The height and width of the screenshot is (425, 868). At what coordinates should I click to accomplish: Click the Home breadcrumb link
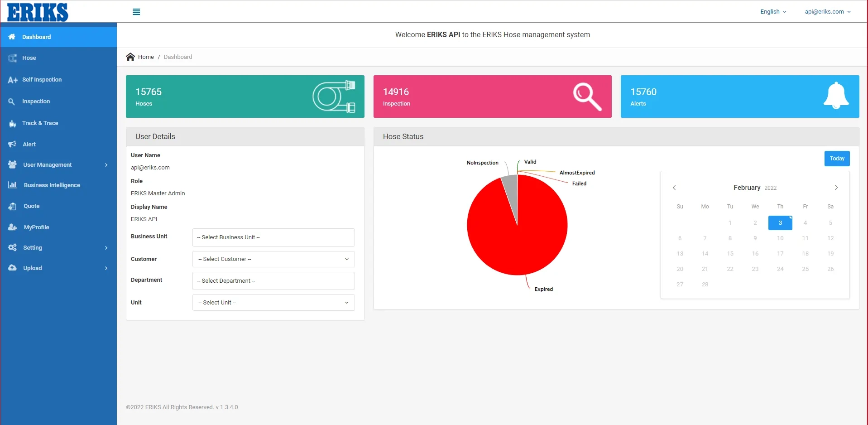point(146,57)
